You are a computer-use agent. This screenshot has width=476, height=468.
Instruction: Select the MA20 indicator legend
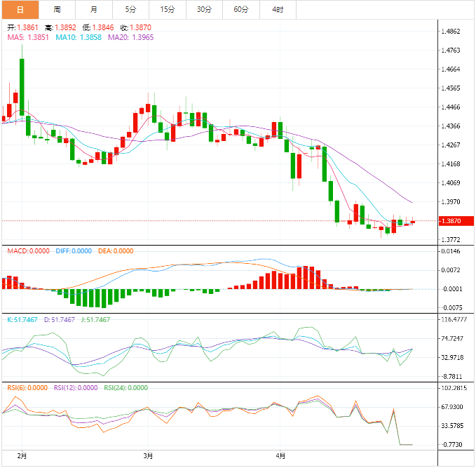pos(131,37)
